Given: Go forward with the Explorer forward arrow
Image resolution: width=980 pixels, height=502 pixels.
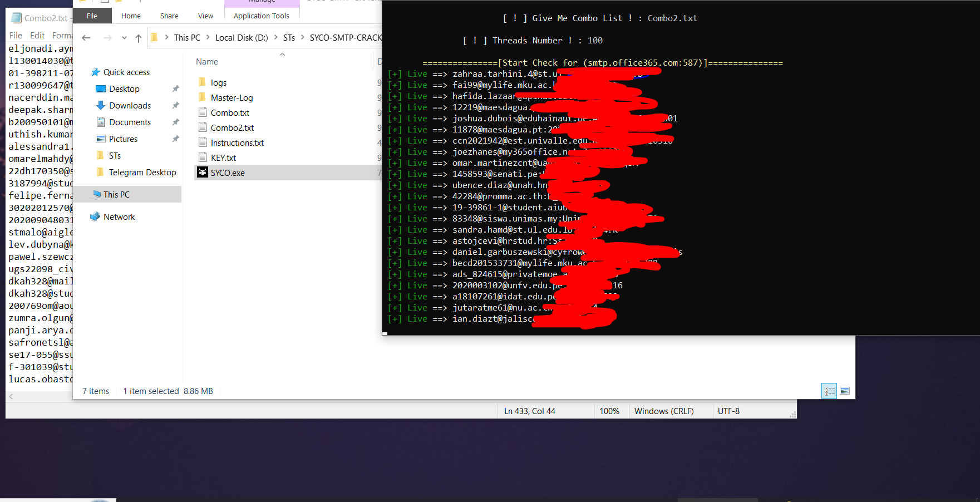Looking at the screenshot, I should [x=107, y=38].
